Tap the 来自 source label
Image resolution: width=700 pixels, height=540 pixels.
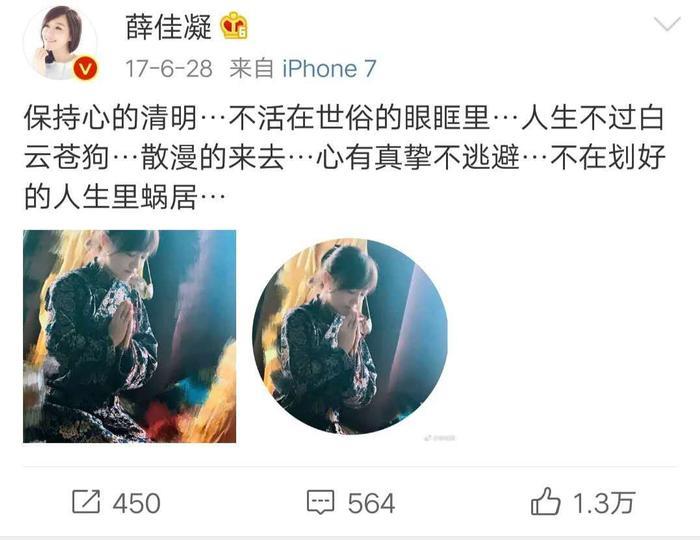tap(251, 69)
